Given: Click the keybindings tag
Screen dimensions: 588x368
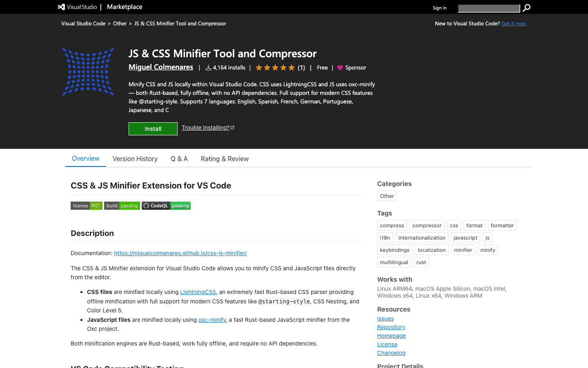Looking at the screenshot, I should tap(395, 250).
